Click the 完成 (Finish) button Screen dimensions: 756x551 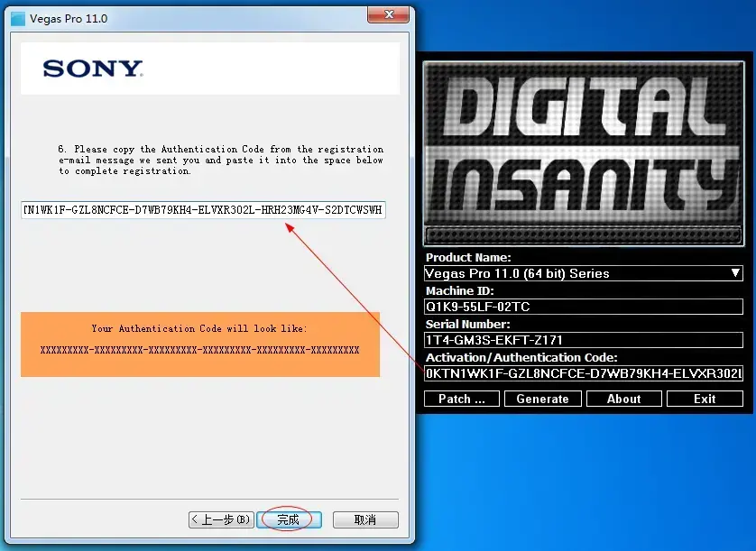coord(289,519)
